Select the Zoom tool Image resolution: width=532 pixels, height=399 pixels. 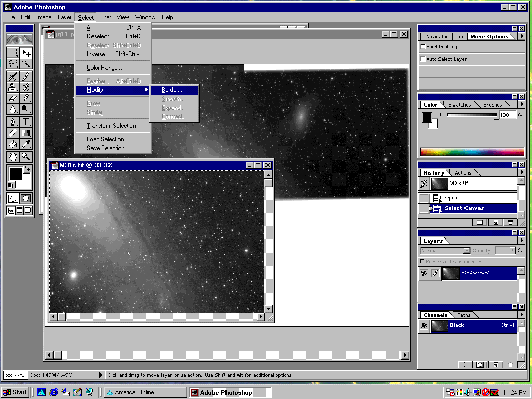26,157
